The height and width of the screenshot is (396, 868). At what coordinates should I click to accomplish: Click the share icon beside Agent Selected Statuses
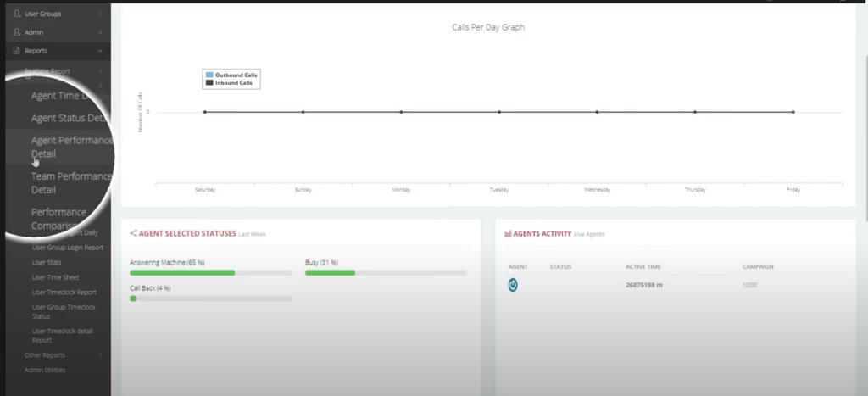[x=133, y=234]
